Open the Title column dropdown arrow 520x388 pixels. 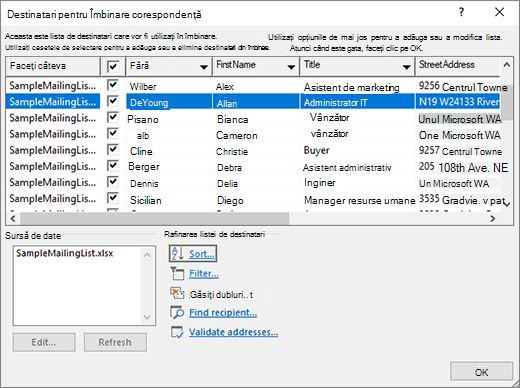pyautogui.click(x=406, y=67)
